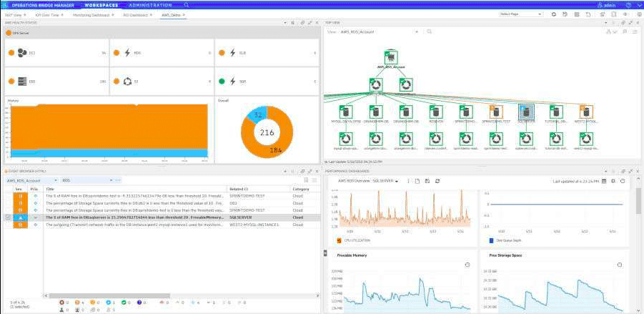Click ellipsis button next to RDS filter
Image resolution: width=644 pixels, height=314 pixels.
click(118, 180)
